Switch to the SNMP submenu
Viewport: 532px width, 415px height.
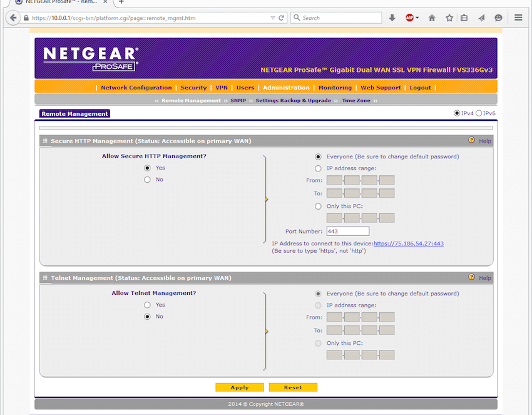coord(238,100)
